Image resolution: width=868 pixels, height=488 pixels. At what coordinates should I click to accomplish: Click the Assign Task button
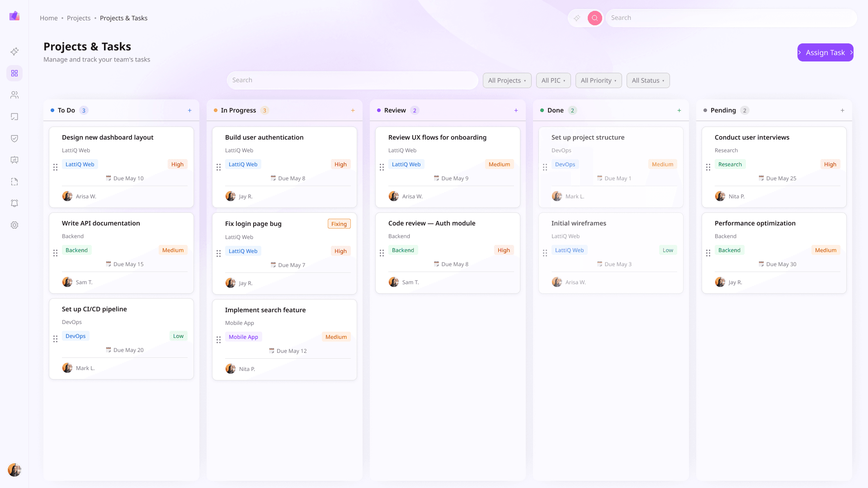(825, 52)
